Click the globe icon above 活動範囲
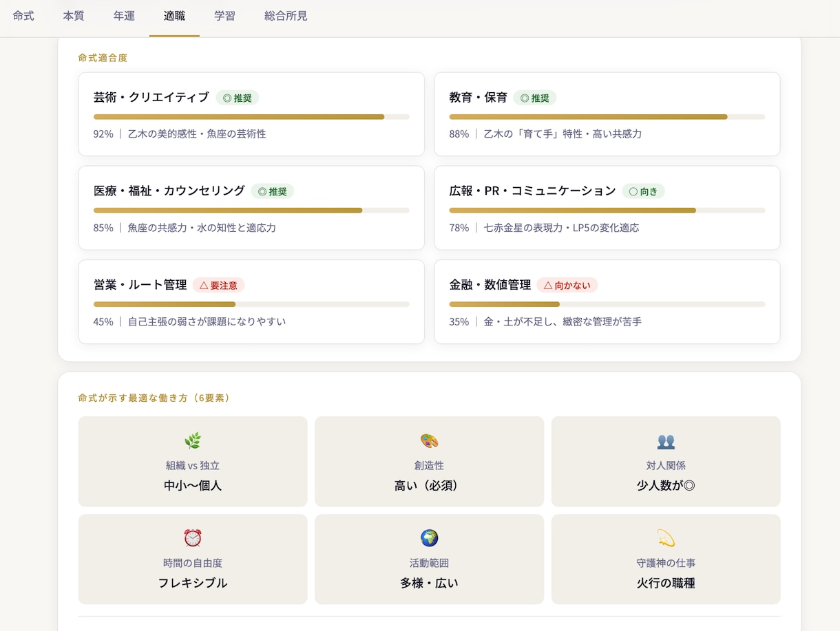This screenshot has height=631, width=840. (429, 538)
